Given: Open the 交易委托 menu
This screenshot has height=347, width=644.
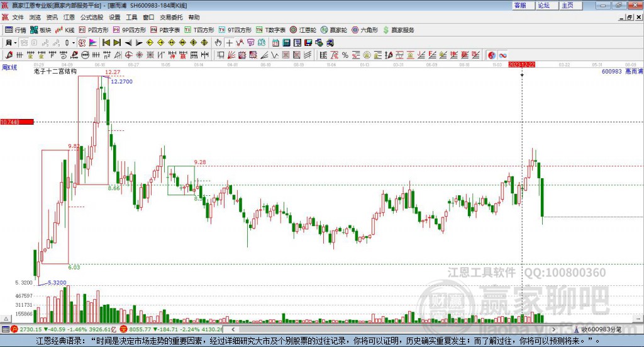Looking at the screenshot, I should (171, 17).
